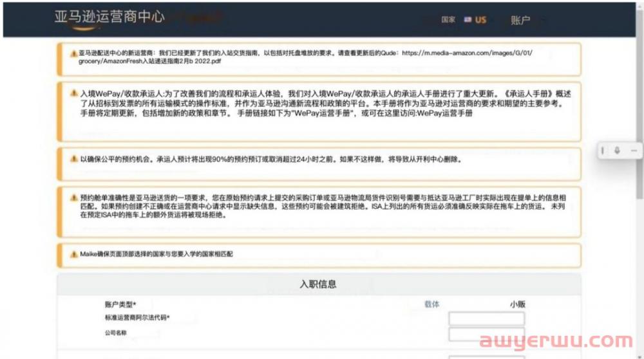Select 载体 account type
This screenshot has width=644, height=359.
(x=431, y=304)
